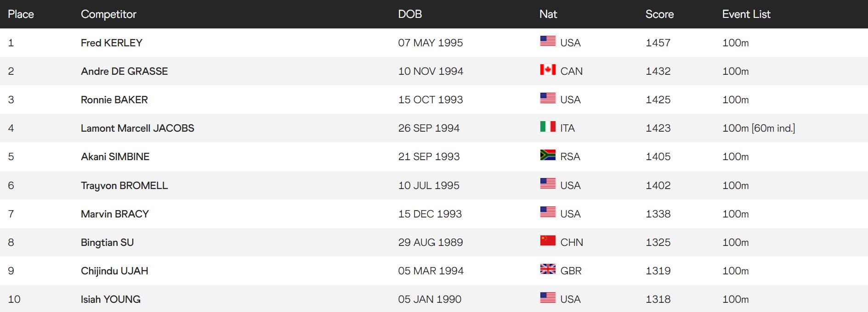
Task: Click the South African flag icon
Action: (x=547, y=155)
